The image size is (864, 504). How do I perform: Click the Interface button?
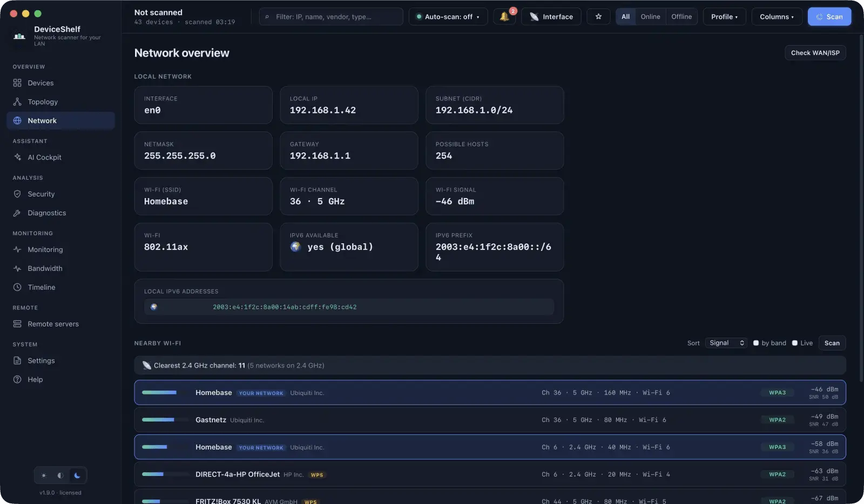coord(551,17)
